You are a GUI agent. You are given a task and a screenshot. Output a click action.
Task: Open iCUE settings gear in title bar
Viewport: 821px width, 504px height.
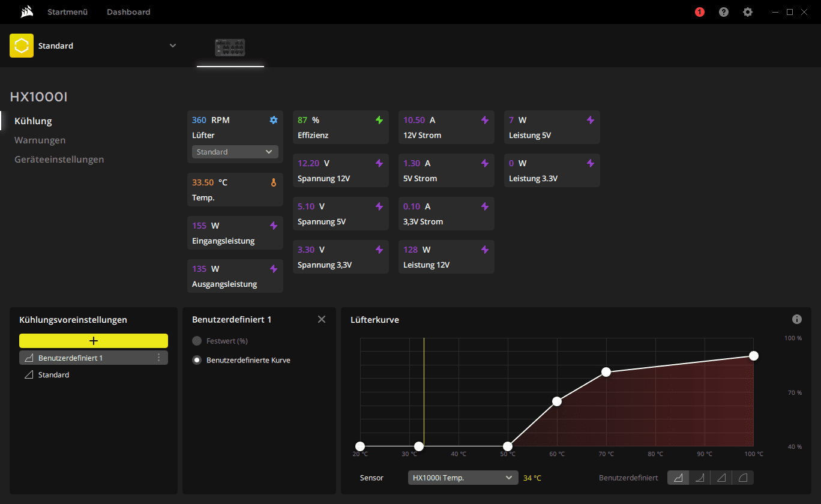pyautogui.click(x=748, y=12)
